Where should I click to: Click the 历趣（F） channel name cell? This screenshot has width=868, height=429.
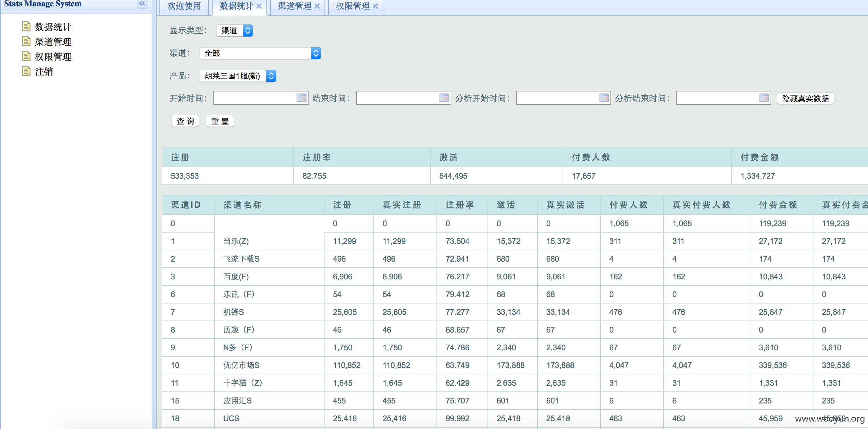(x=269, y=330)
